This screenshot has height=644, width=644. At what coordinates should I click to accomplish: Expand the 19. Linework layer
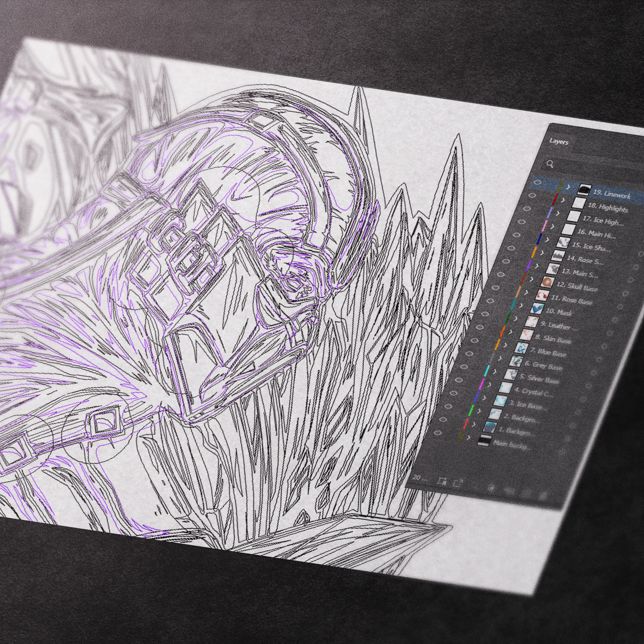point(568,187)
